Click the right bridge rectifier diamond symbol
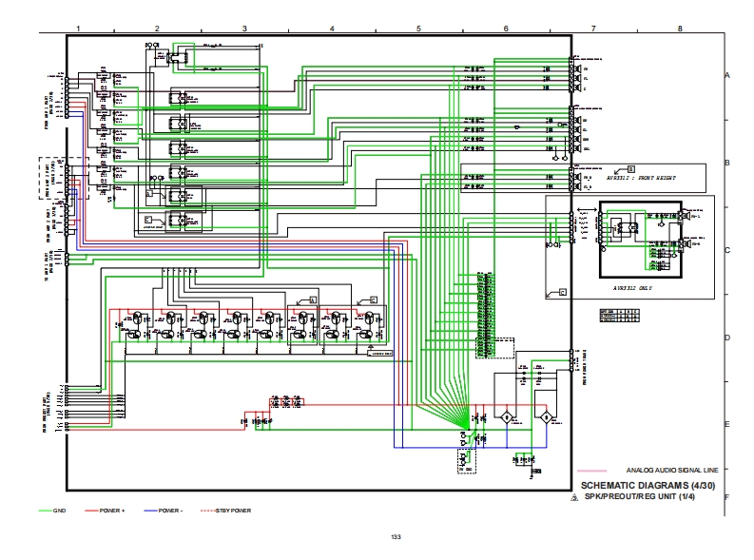754x560 pixels. click(546, 417)
